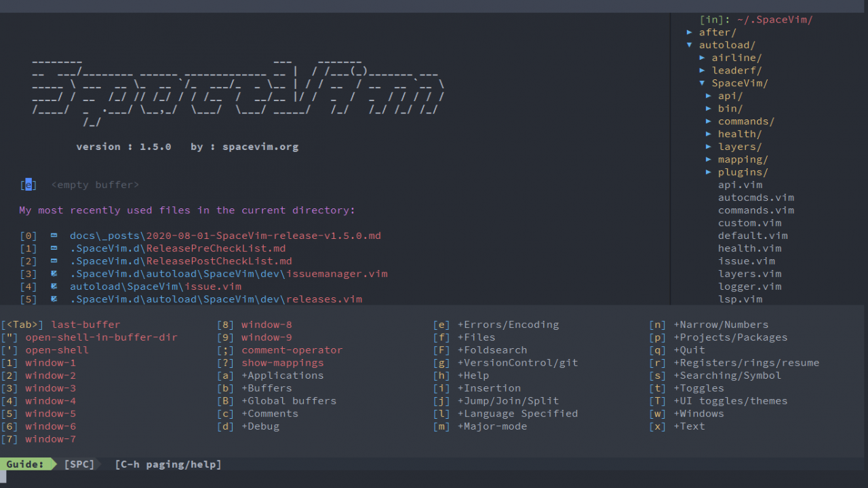The image size is (868, 488).
Task: Open plugins/ folder in file tree
Action: click(x=743, y=172)
